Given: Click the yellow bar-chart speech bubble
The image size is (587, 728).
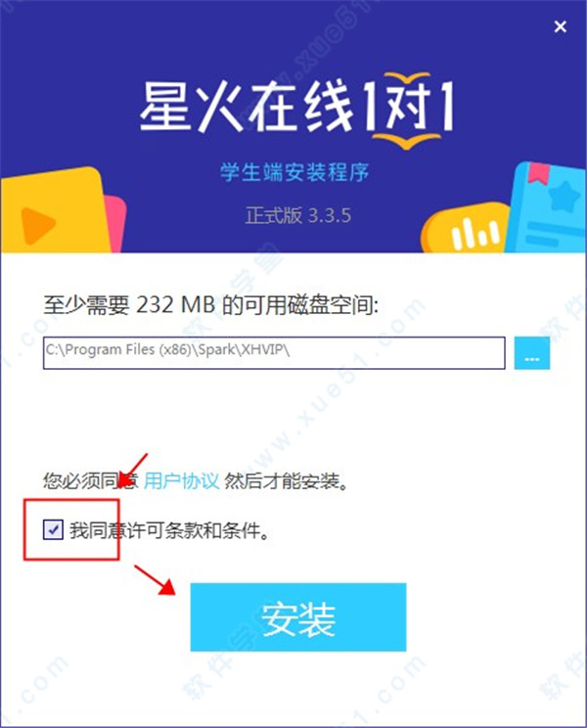Looking at the screenshot, I should pyautogui.click(x=464, y=230).
